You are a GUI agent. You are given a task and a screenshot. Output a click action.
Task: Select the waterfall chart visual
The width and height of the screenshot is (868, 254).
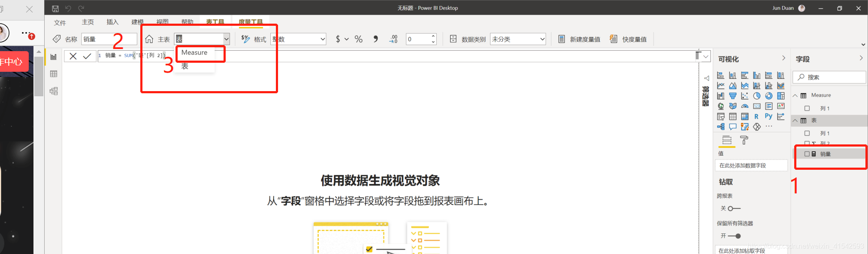(x=721, y=96)
